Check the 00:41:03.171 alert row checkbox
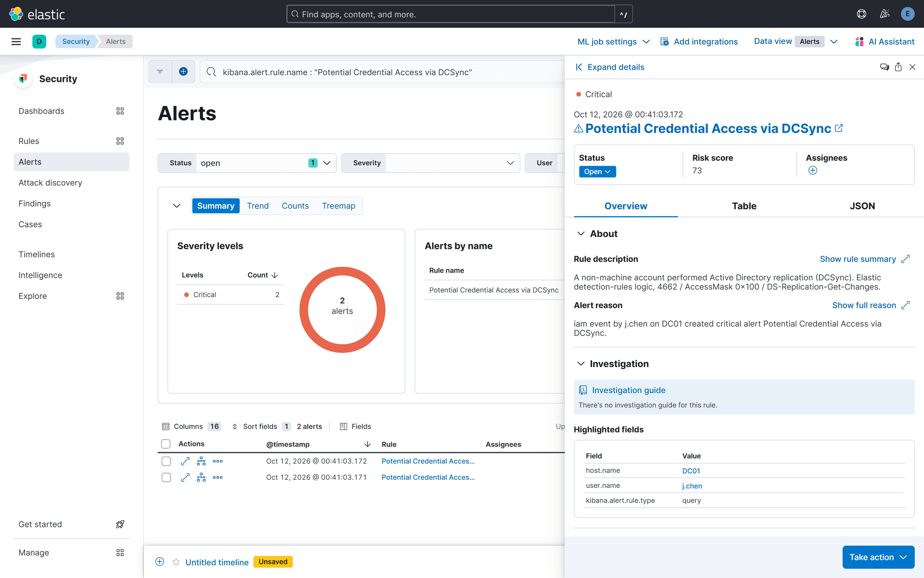The image size is (924, 578). coord(166,477)
